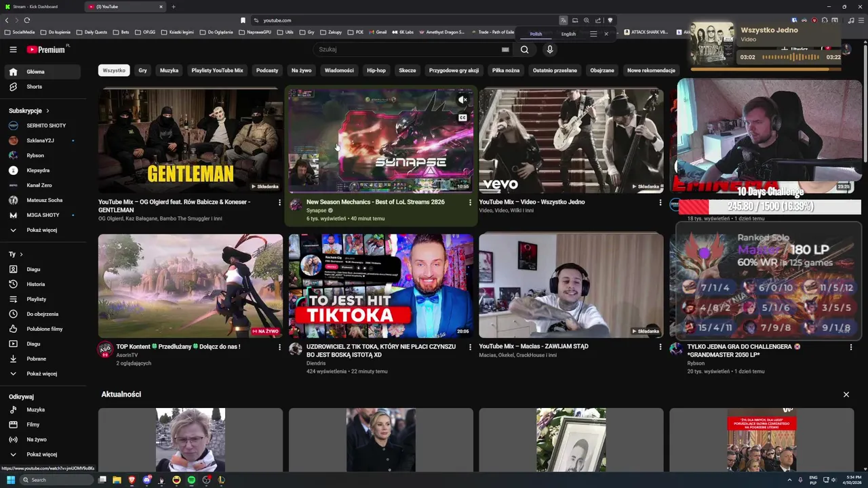Open Kanał Zero subscription
The height and width of the screenshot is (488, 868).
click(42, 185)
